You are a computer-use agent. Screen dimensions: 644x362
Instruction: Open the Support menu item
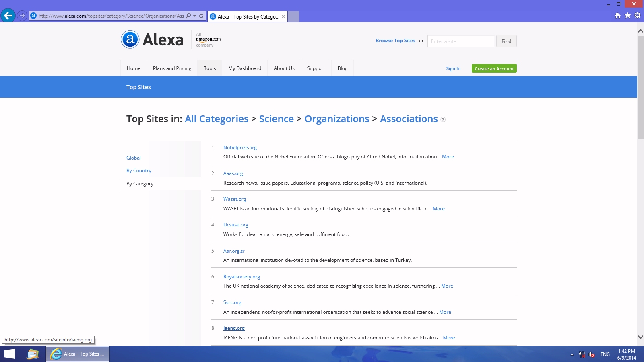(316, 68)
